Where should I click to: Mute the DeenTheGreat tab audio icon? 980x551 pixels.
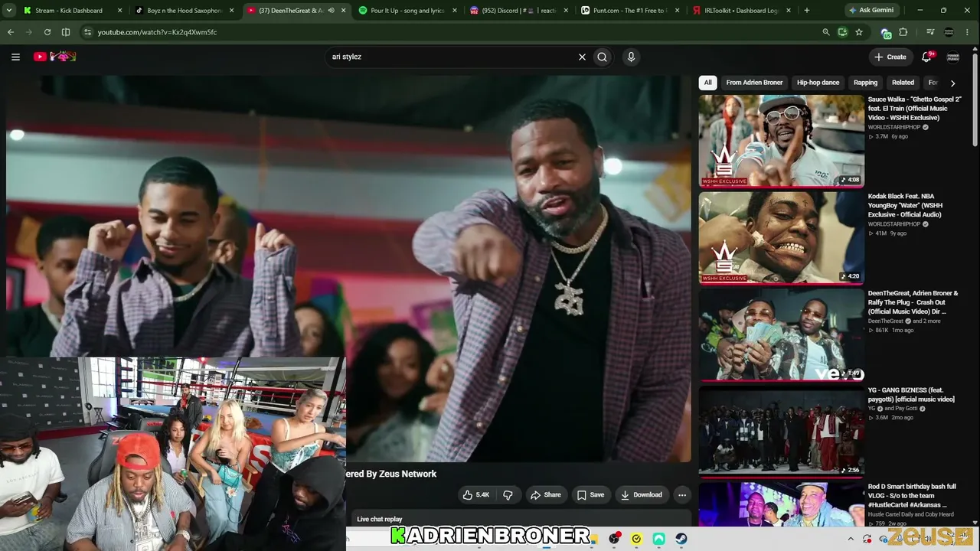pyautogui.click(x=331, y=11)
